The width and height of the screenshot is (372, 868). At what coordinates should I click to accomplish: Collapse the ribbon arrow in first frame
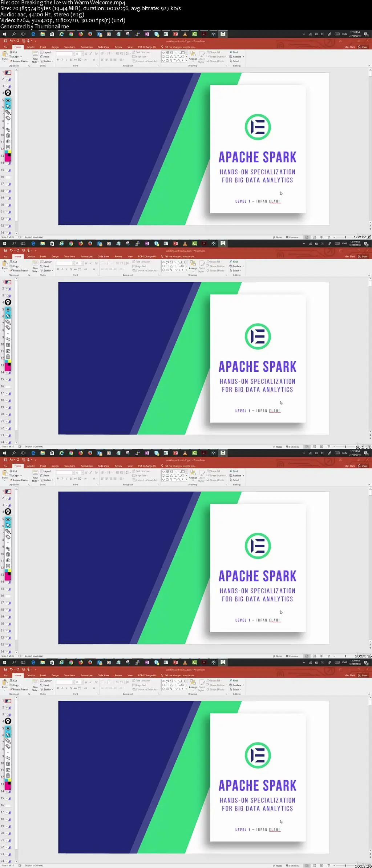pos(369,65)
